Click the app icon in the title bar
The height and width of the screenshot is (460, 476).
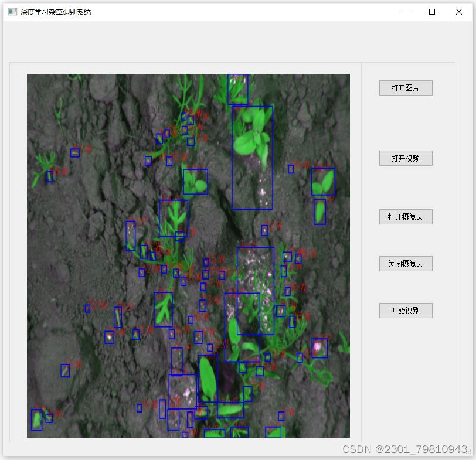12,12
